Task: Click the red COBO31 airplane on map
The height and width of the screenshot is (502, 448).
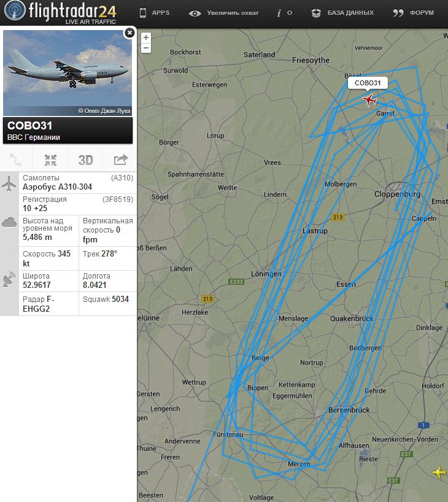Action: coord(369,99)
